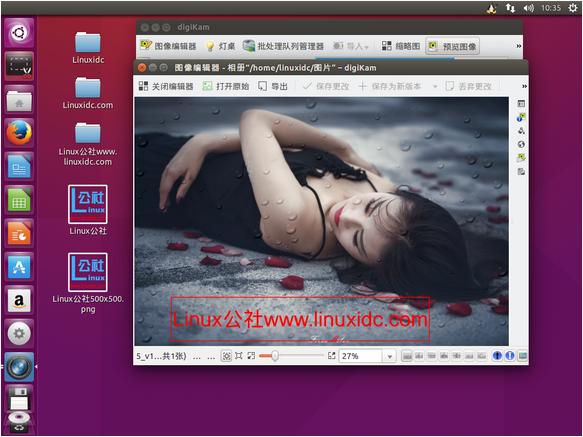Click the 打开原始 toolbar button
The width and height of the screenshot is (583, 437).
pos(225,86)
